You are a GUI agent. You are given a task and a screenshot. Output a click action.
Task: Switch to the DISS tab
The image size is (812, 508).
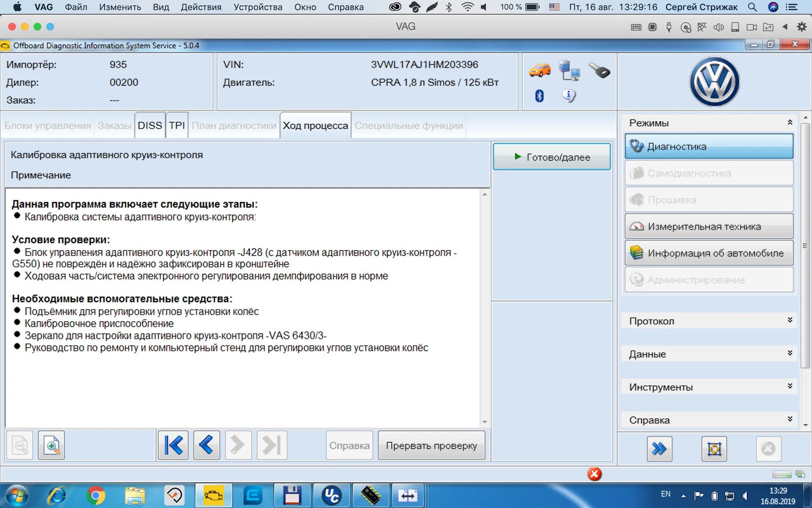150,126
